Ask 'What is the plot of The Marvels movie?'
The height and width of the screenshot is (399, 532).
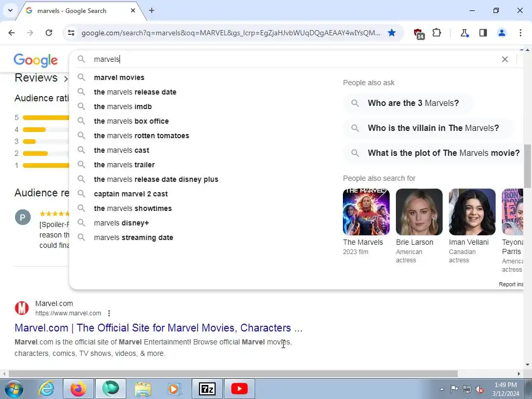point(433,153)
